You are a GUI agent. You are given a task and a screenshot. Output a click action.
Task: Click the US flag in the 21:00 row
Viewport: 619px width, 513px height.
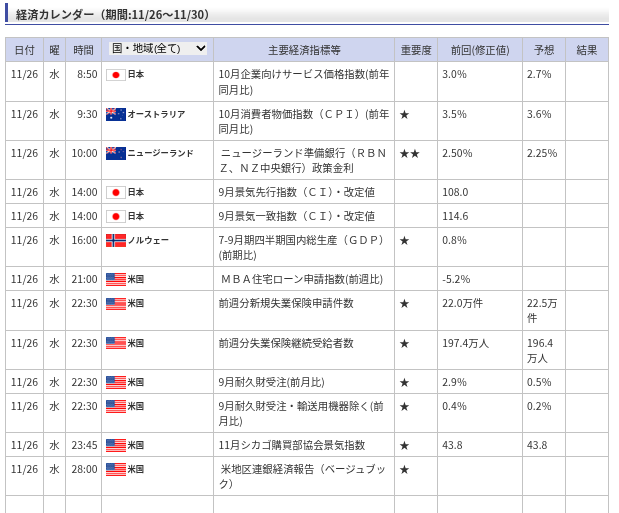click(x=115, y=279)
